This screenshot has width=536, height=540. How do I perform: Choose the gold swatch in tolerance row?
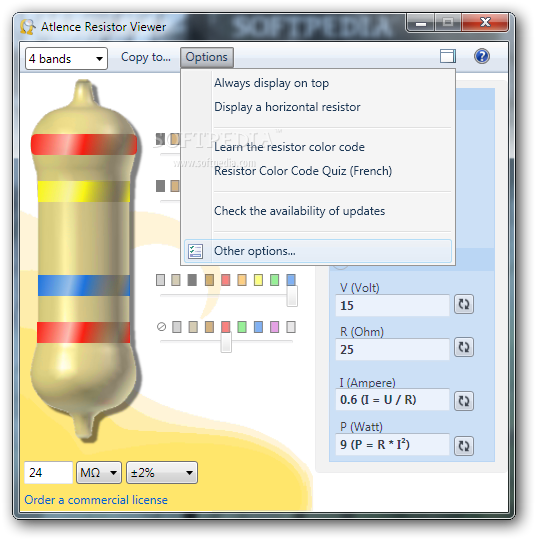tap(193, 327)
